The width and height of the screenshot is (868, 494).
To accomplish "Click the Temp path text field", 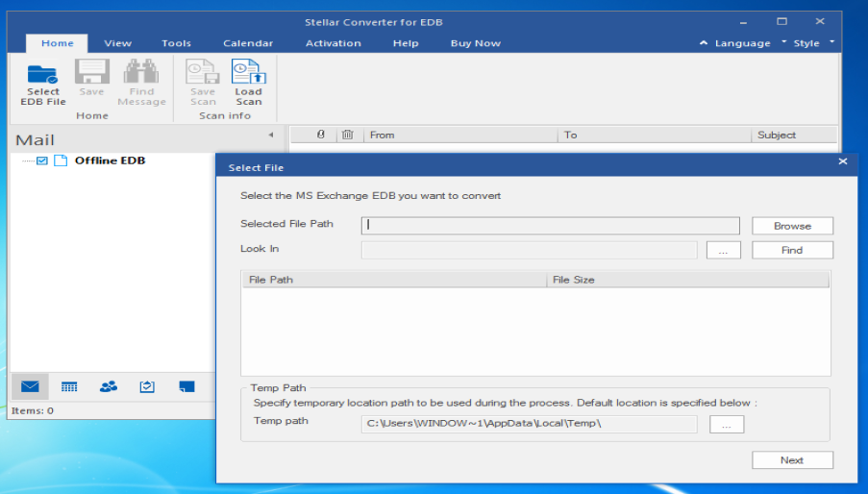I will pos(530,424).
